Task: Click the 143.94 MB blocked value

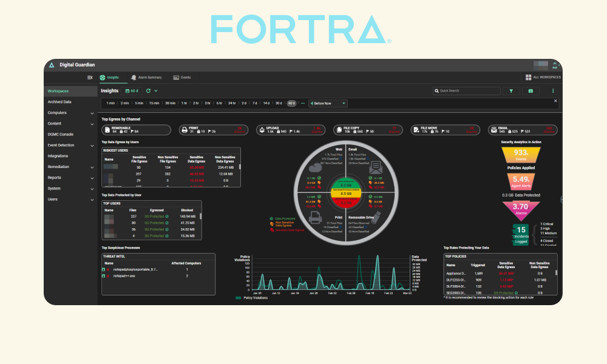Action: pyautogui.click(x=188, y=217)
